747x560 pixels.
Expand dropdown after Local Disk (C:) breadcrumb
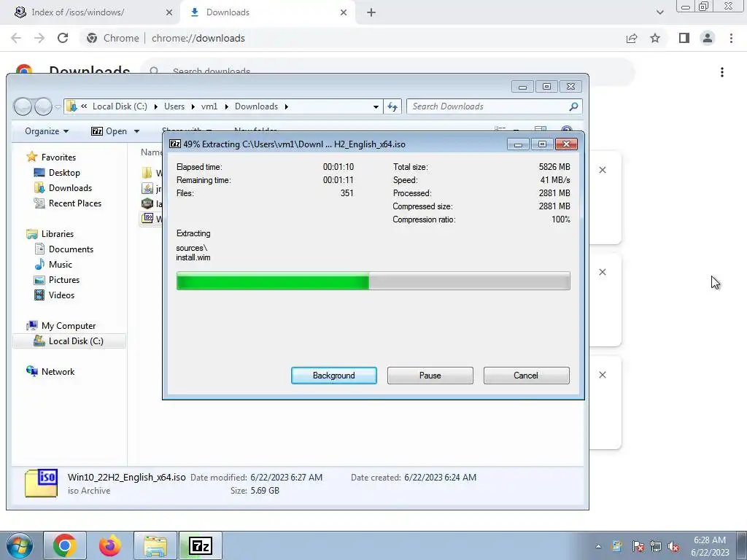pyautogui.click(x=156, y=106)
